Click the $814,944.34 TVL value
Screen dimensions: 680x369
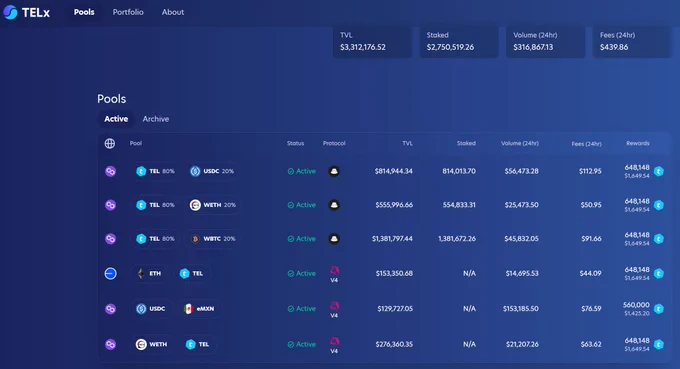click(x=394, y=171)
